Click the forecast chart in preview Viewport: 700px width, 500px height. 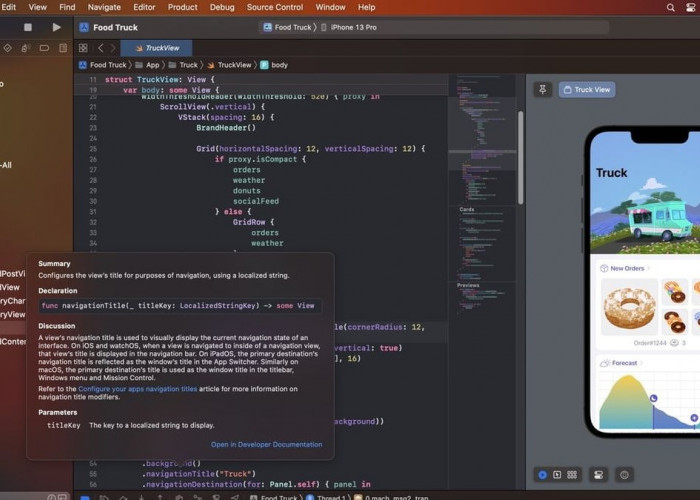click(x=649, y=400)
